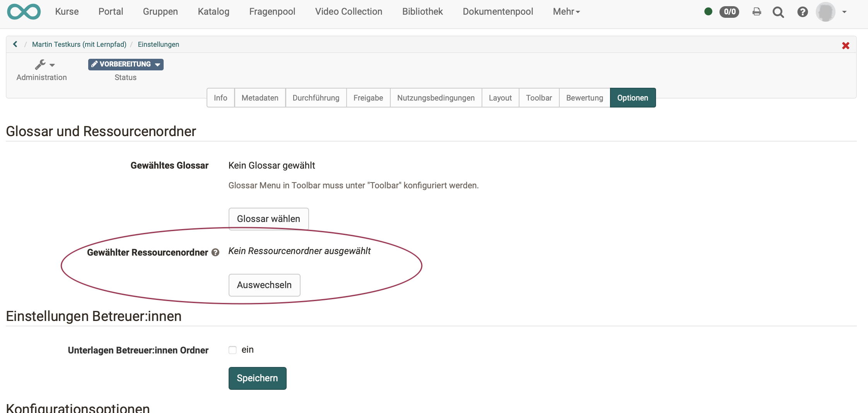Switch to the Bewertung tab

[x=584, y=98]
